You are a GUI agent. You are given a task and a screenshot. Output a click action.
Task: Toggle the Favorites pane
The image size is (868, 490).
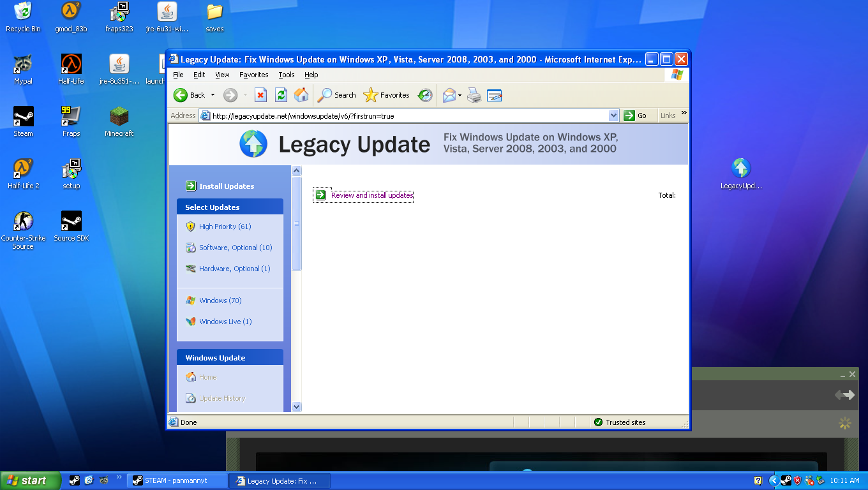coord(387,94)
